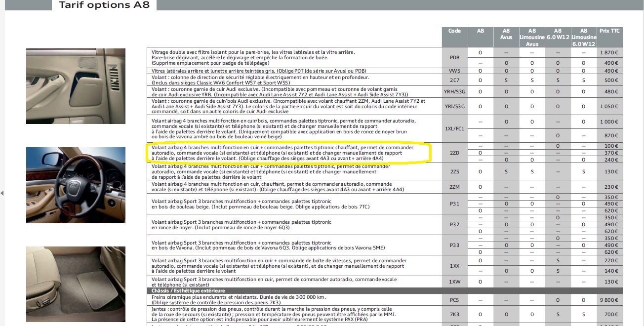Select option code P33
644x326 pixels.
tap(454, 245)
